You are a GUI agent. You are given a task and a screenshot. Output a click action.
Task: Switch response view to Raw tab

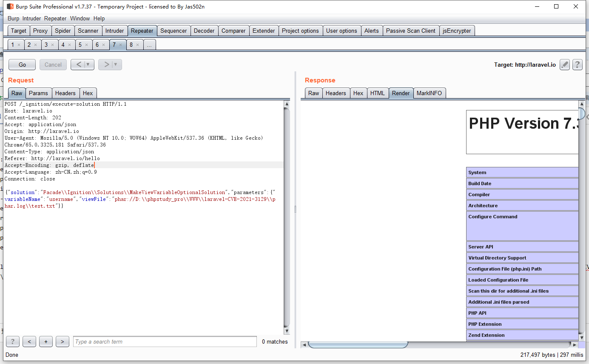pos(313,93)
